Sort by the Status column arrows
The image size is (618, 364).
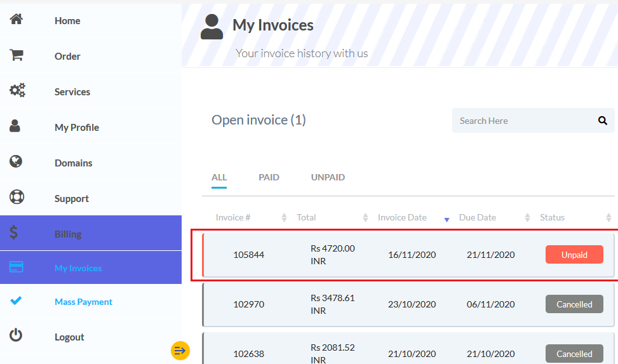(608, 217)
